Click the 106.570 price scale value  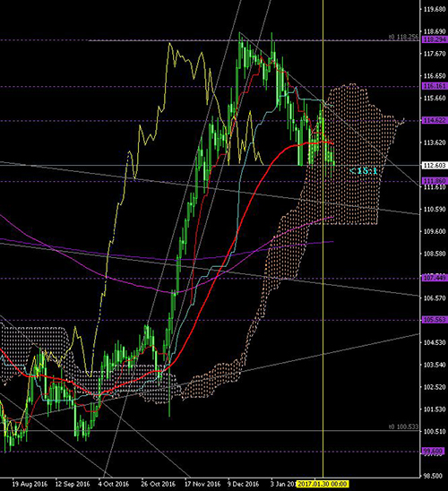pos(435,298)
